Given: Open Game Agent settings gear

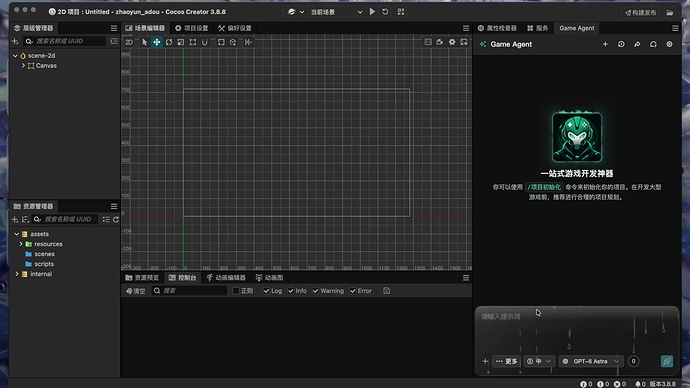Looking at the screenshot, I should (669, 44).
